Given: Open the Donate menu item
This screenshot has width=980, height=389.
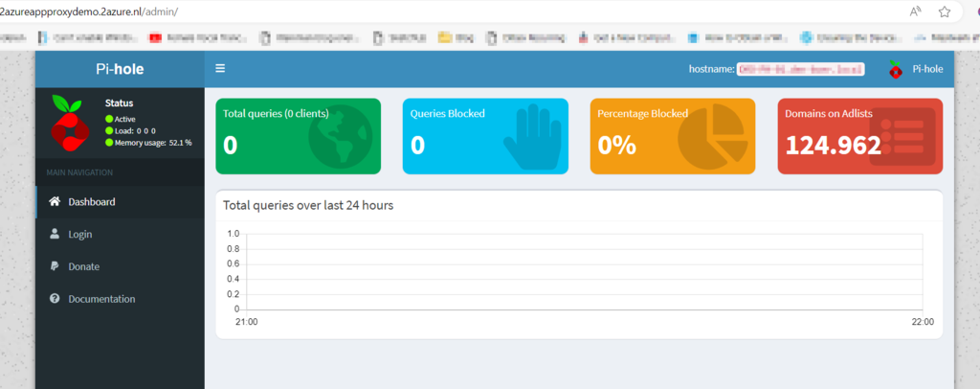Looking at the screenshot, I should click(x=120, y=267).
